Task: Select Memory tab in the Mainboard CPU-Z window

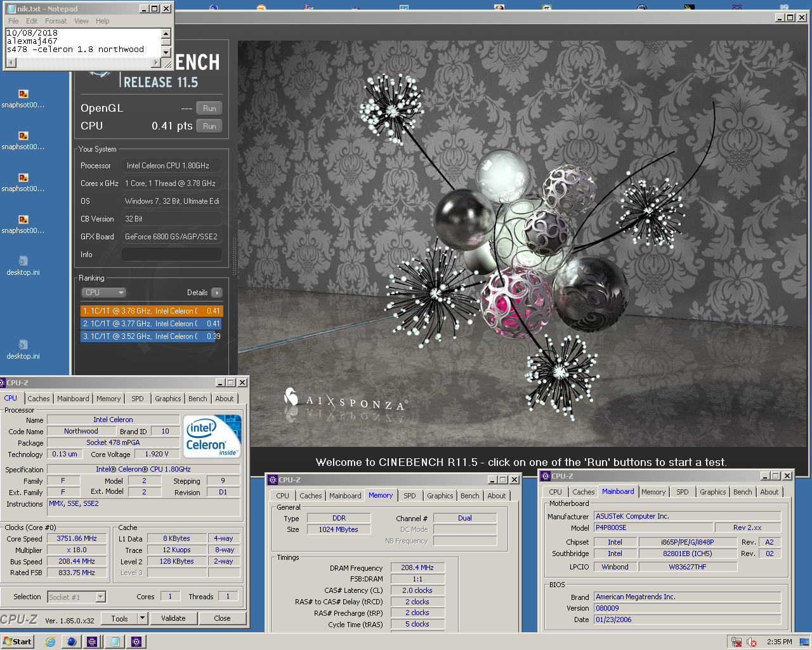Action: tap(653, 492)
